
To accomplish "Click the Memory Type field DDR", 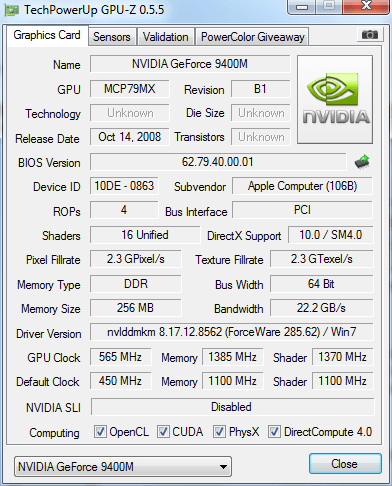I will [x=136, y=284].
